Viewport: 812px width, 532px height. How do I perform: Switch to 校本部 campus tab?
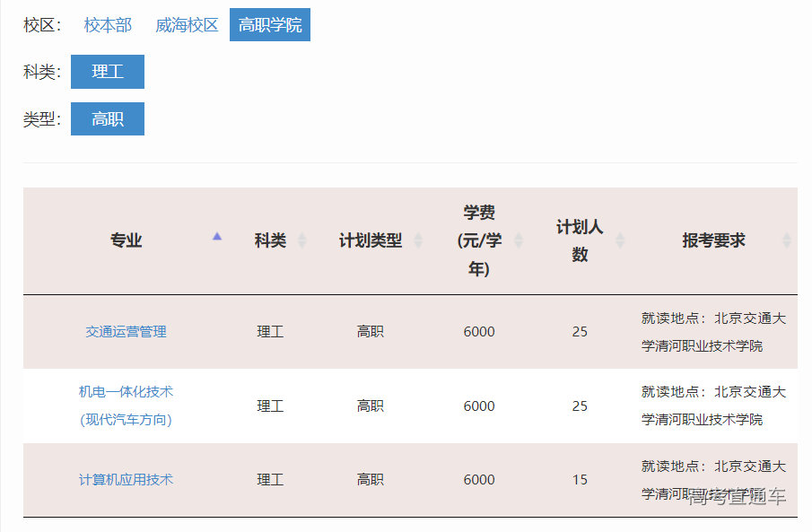(108, 25)
